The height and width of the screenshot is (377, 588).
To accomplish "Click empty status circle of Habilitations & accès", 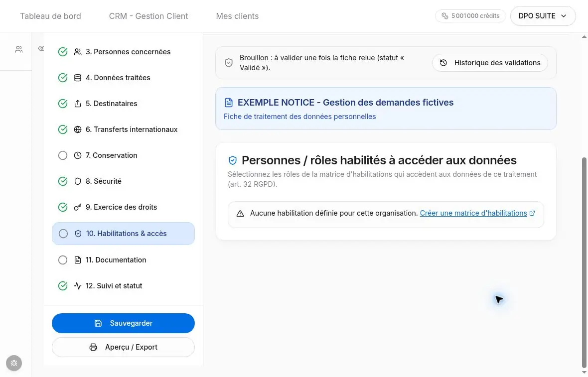I will coord(63,234).
